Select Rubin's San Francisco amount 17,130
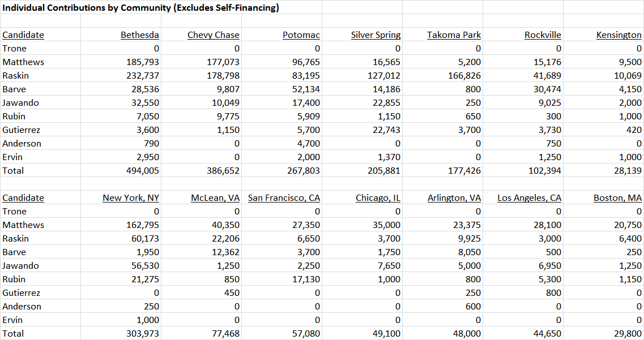Image resolution: width=644 pixels, height=340 pixels. coord(305,279)
